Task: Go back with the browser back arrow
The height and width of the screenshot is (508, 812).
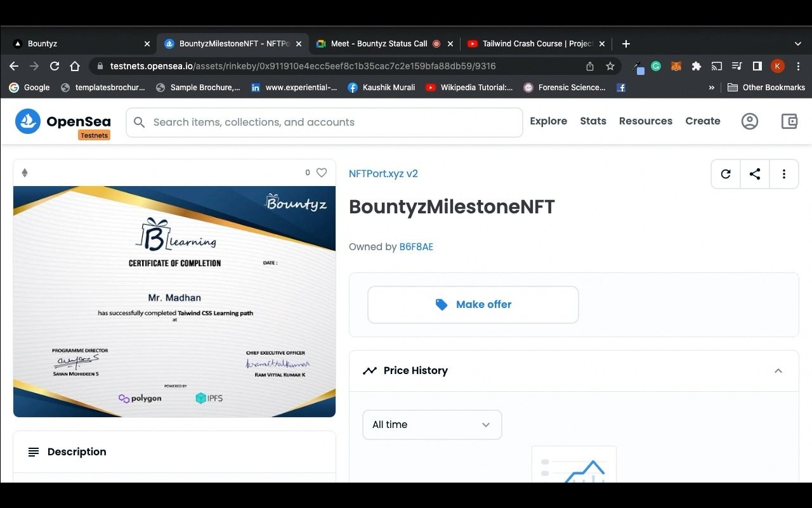Action: [14, 66]
